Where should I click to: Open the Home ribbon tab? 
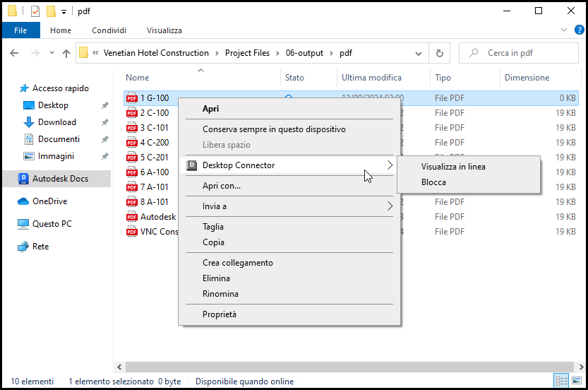(x=61, y=30)
